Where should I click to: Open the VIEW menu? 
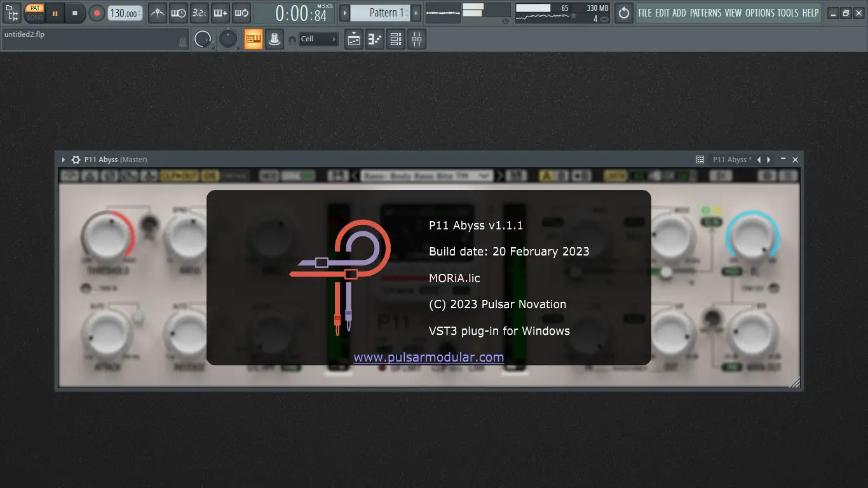(733, 13)
